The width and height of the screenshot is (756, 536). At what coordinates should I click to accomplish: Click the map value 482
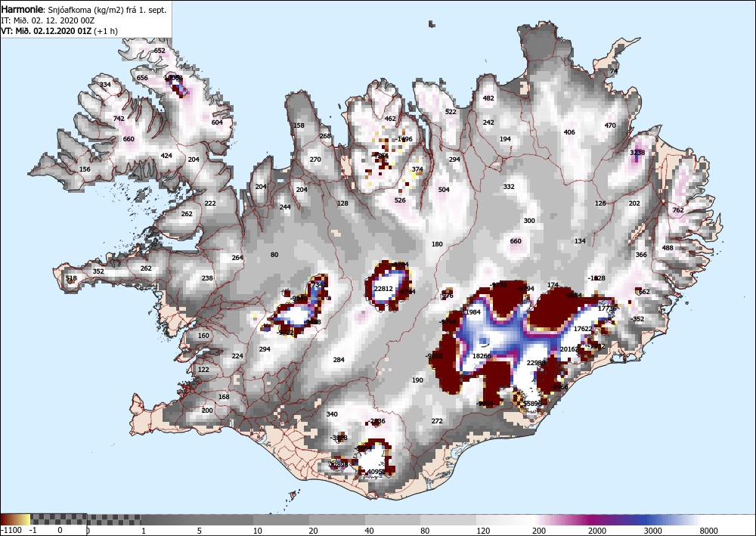(x=488, y=98)
